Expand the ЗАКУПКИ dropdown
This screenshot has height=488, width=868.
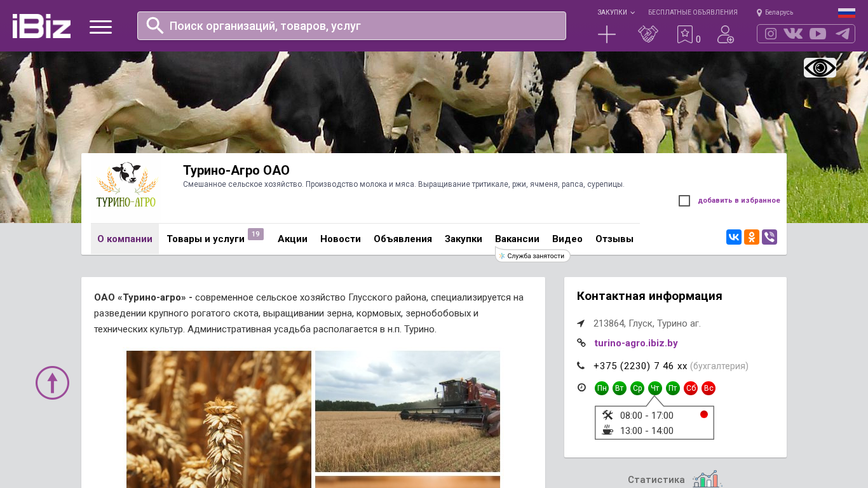[616, 12]
